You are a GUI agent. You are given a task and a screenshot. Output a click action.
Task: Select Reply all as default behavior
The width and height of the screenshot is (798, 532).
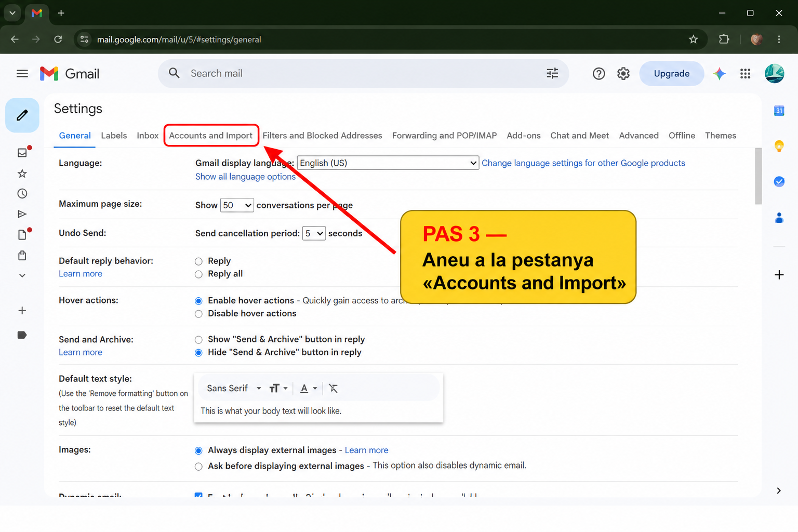pos(198,274)
